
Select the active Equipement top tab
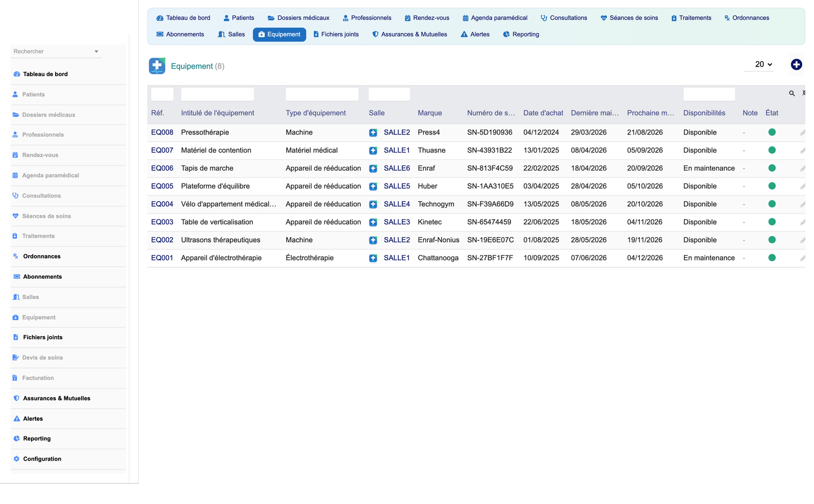click(x=279, y=34)
